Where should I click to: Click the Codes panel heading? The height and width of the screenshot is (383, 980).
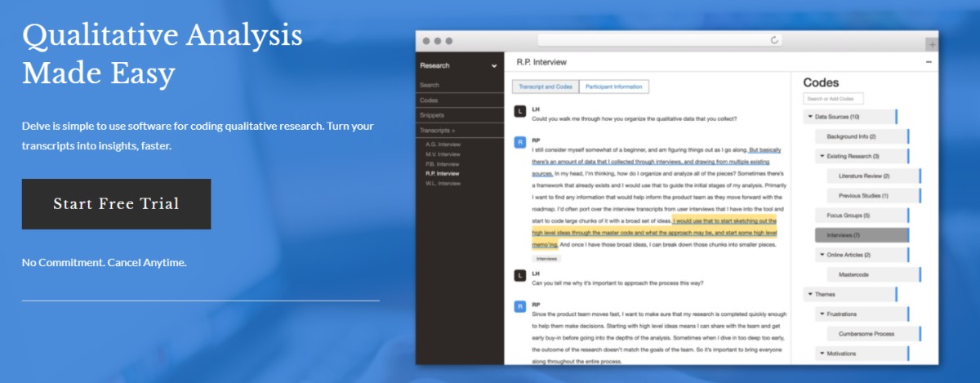(821, 82)
